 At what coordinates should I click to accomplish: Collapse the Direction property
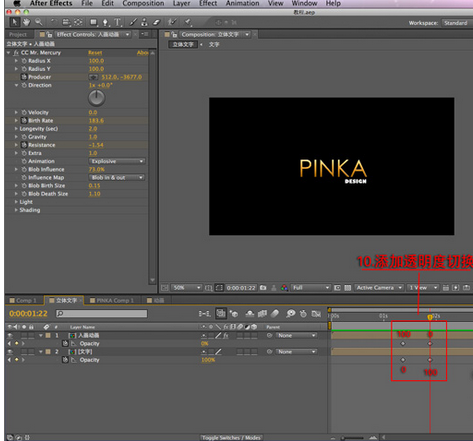click(x=16, y=85)
